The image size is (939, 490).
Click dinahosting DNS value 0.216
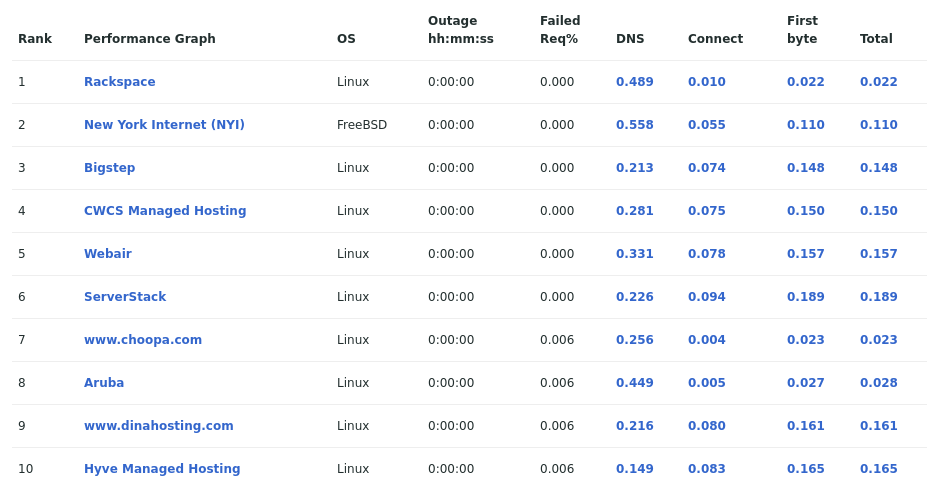pos(635,426)
